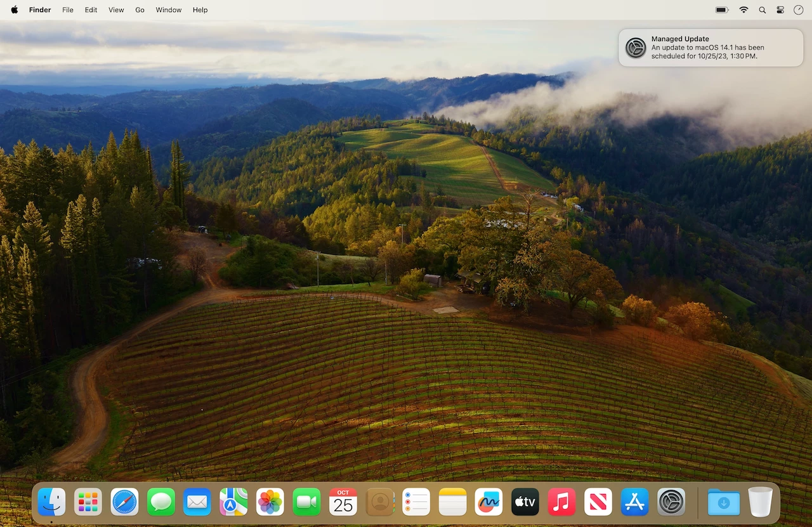Open the Music app in the Dock
812x527 pixels.
(561, 502)
